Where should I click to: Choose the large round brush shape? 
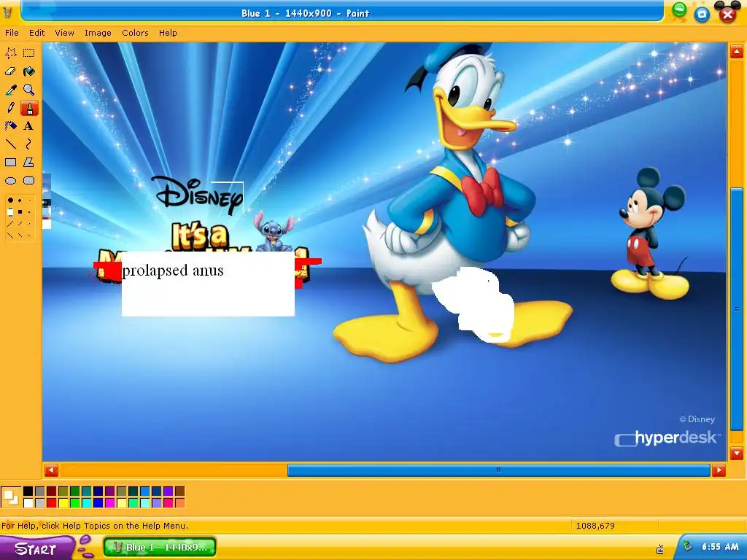click(x=10, y=200)
